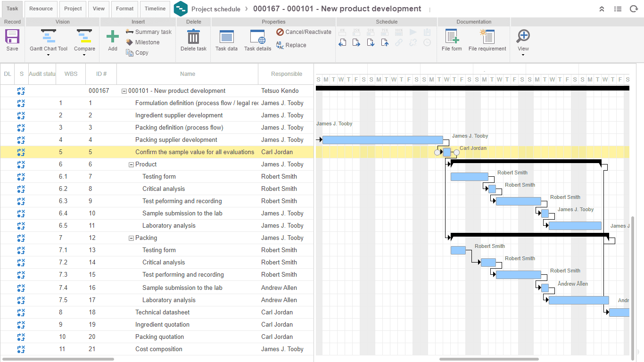Click the refresh icon at top right
This screenshot has width=644, height=362.
click(634, 9)
